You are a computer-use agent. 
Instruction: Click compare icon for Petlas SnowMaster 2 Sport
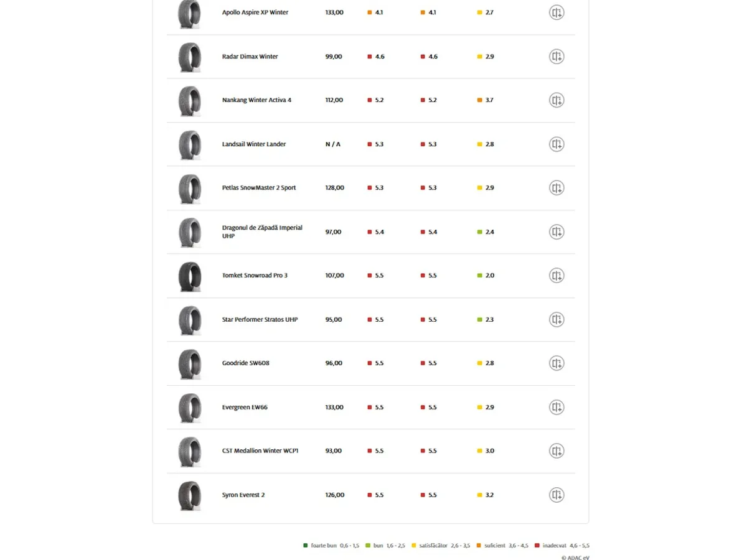point(557,188)
